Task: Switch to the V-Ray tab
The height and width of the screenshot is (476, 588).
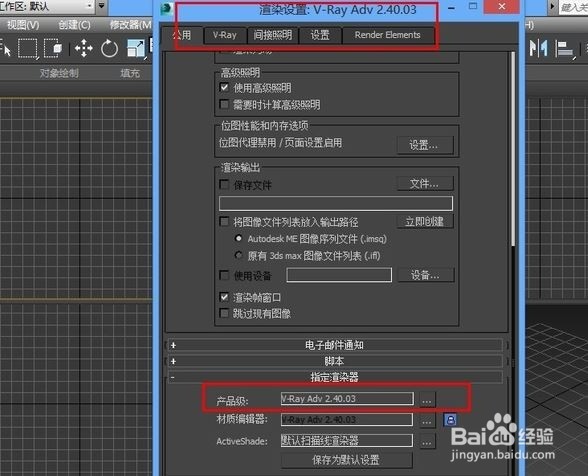Action: (x=225, y=35)
